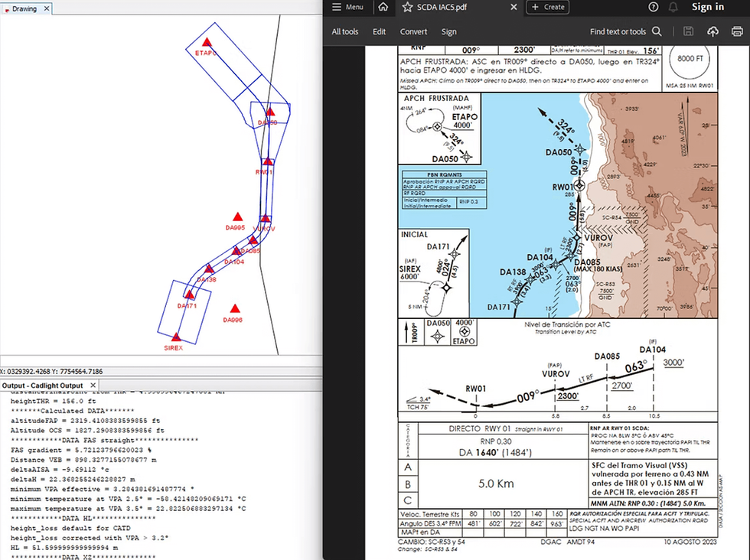Image resolution: width=750 pixels, height=560 pixels.
Task: Select the Edit menu in Acrobat
Action: click(378, 31)
